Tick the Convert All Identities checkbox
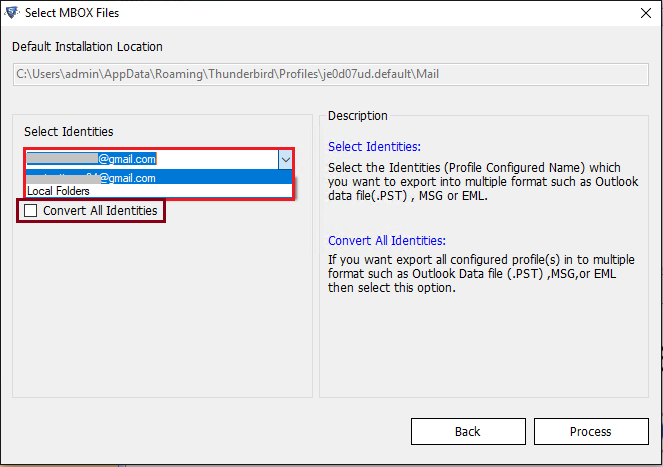This screenshot has width=663, height=467. (30, 210)
